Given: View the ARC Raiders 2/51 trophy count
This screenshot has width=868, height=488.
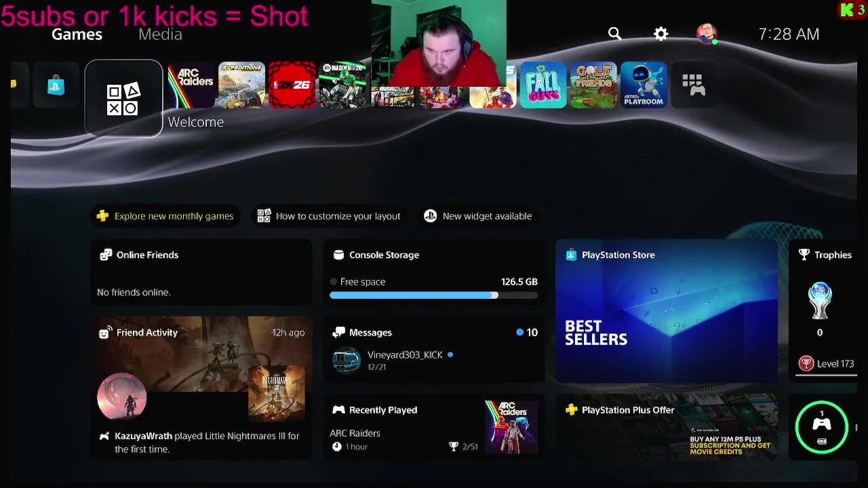Looking at the screenshot, I should 464,447.
